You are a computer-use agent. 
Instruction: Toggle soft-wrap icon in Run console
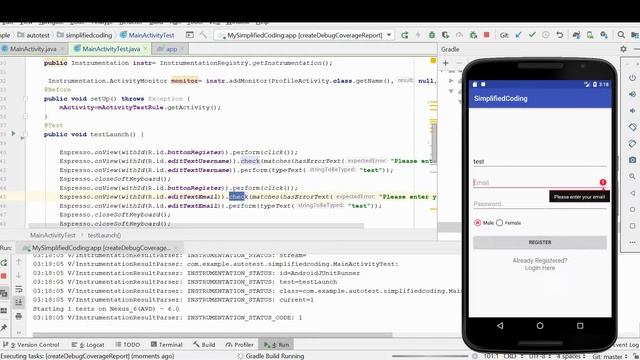18,289
